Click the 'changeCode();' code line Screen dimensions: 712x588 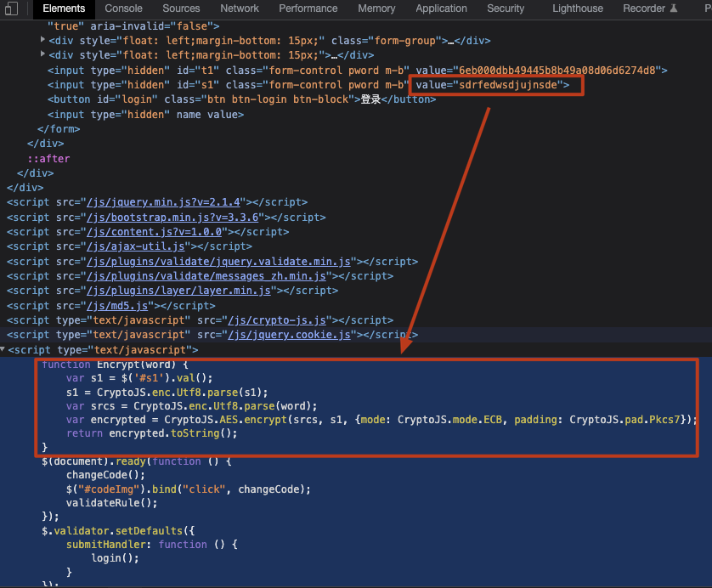tap(105, 475)
